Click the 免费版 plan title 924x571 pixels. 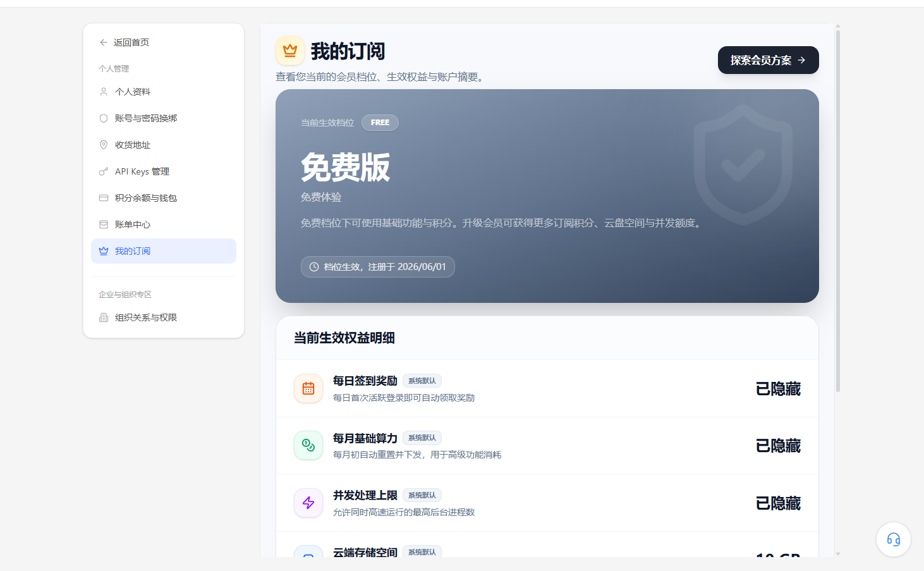pyautogui.click(x=345, y=168)
